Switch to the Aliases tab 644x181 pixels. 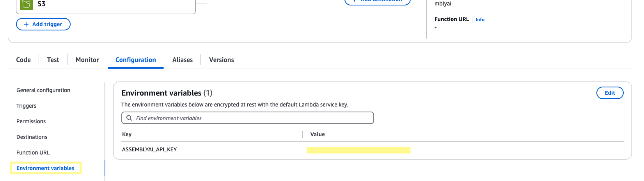click(183, 60)
